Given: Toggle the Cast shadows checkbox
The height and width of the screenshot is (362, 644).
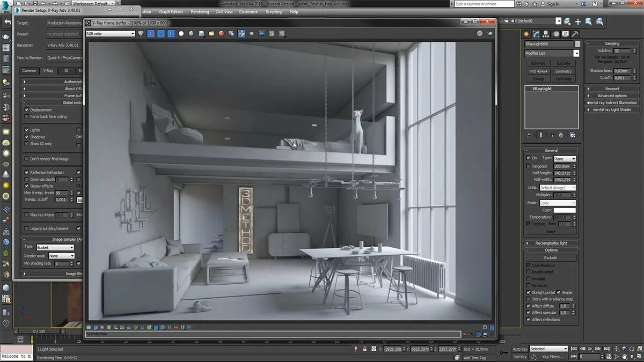Looking at the screenshot, I should click(529, 265).
